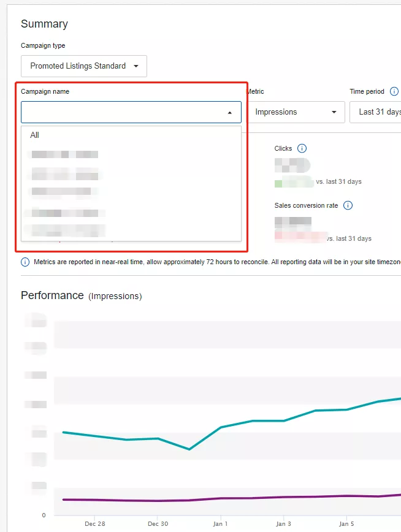Click the purple line above the Jan 1 label
The image size is (401, 532).
[220, 498]
